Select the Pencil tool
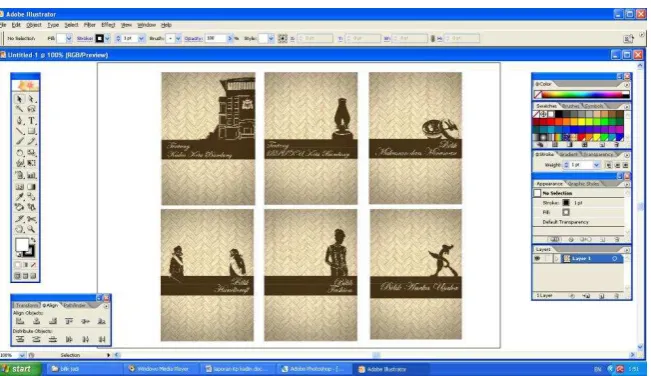The width and height of the screenshot is (651, 376). 32,142
